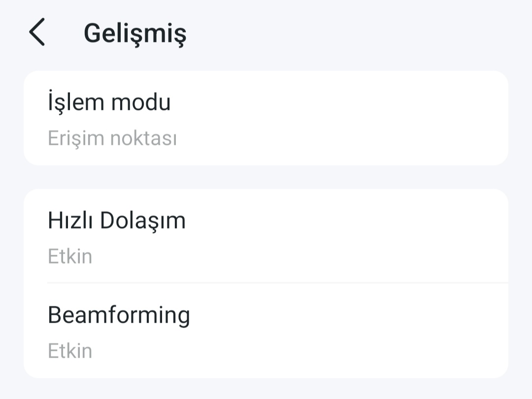Tap Etkin status under Hızlı Dolaşım
Viewport: 532px width, 399px height.
70,257
